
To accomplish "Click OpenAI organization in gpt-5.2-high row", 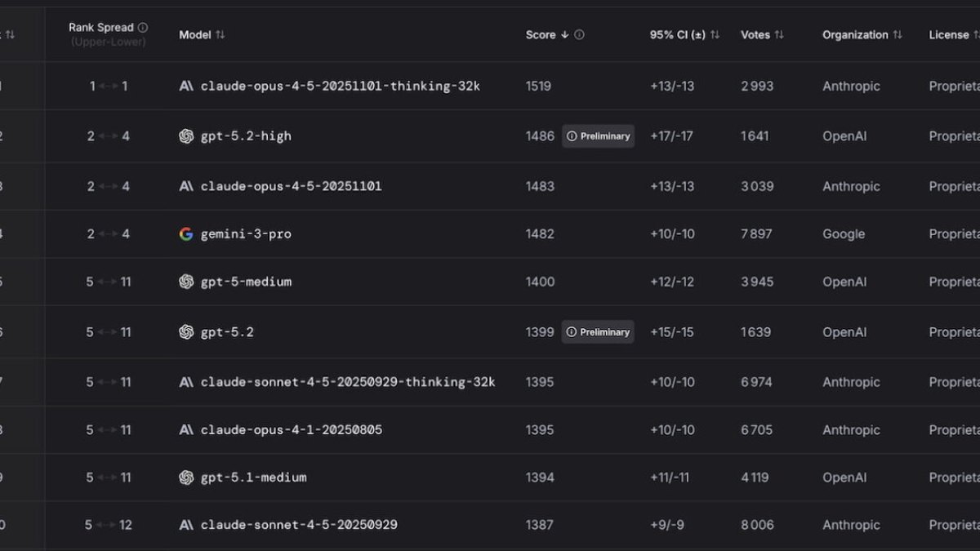I will coord(844,136).
